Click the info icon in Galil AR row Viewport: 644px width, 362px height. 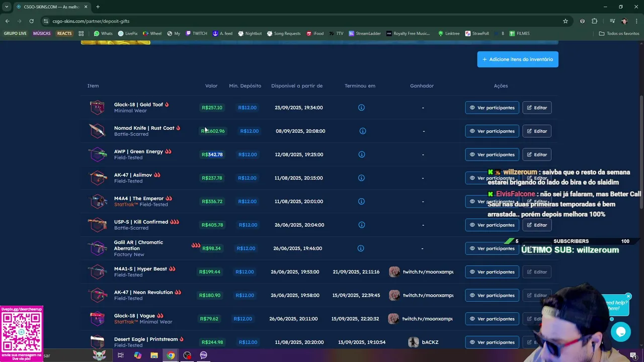pyautogui.click(x=360, y=248)
